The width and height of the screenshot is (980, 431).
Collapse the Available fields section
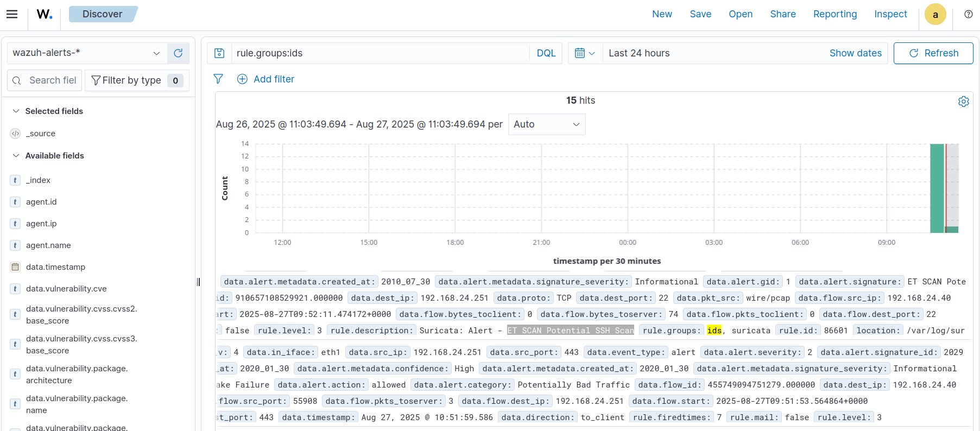16,156
